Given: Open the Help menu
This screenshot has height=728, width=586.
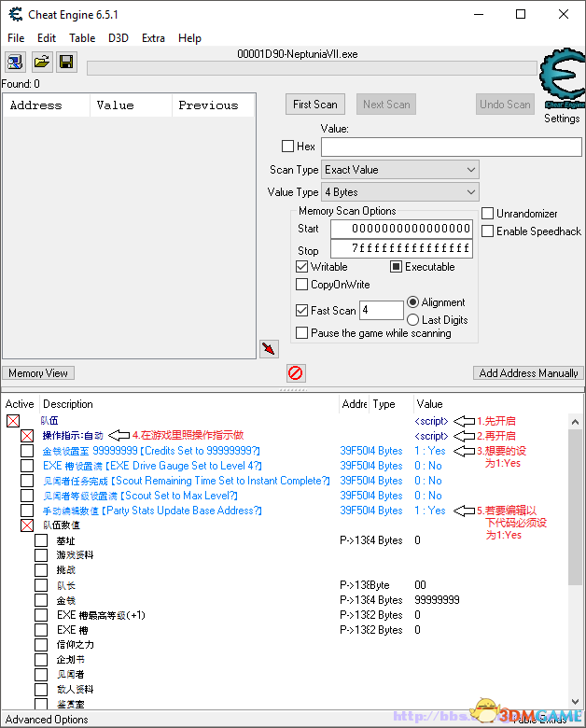Looking at the screenshot, I should 189,38.
